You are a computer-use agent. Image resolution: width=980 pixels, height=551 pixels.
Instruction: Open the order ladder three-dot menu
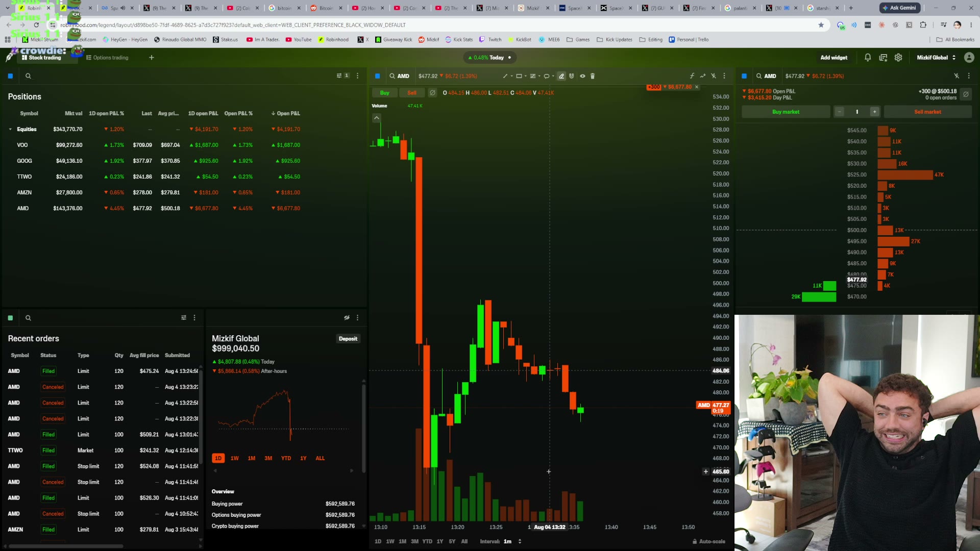click(x=969, y=76)
